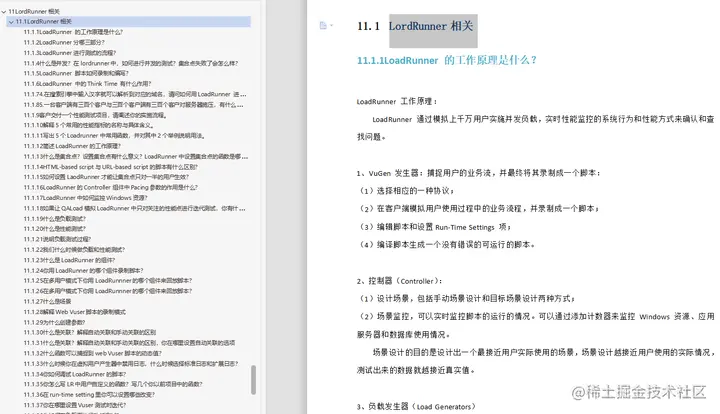Open outline item 11.1.3 LoadRunner 进行测试的流程
This screenshot has height=414, width=720.
(70, 53)
